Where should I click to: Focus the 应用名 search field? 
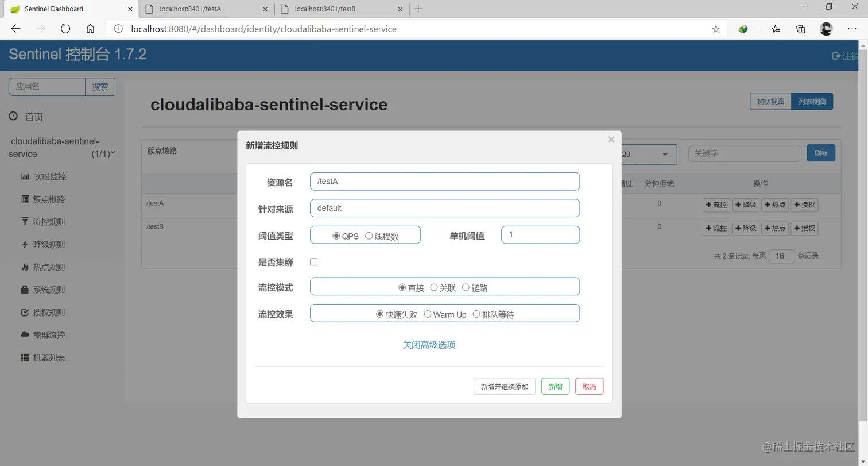pyautogui.click(x=47, y=87)
